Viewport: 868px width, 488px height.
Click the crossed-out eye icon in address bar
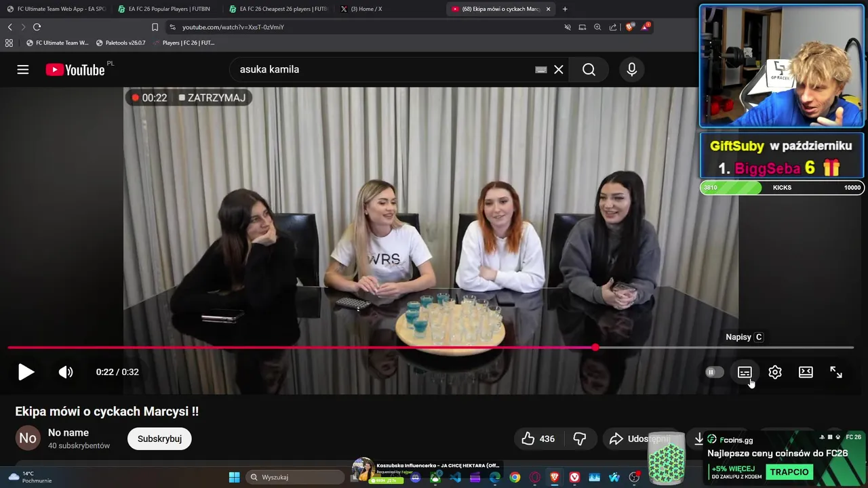coord(568,27)
